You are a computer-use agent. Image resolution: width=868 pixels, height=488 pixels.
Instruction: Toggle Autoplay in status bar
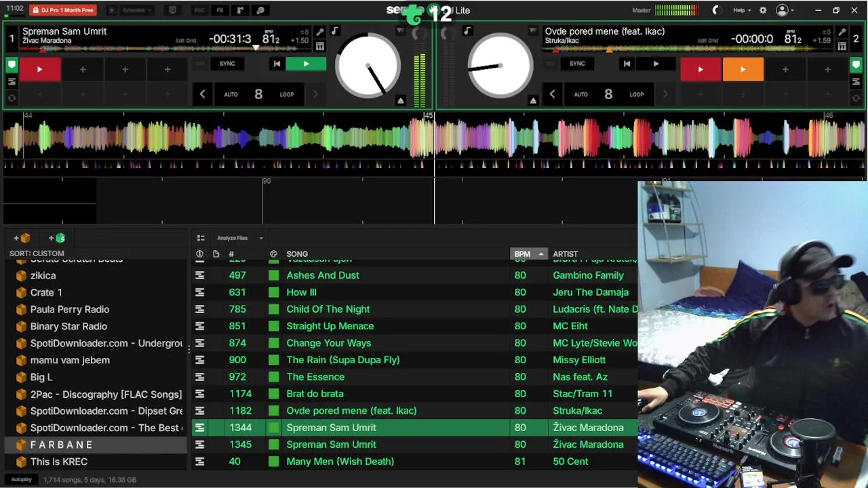pos(21,479)
